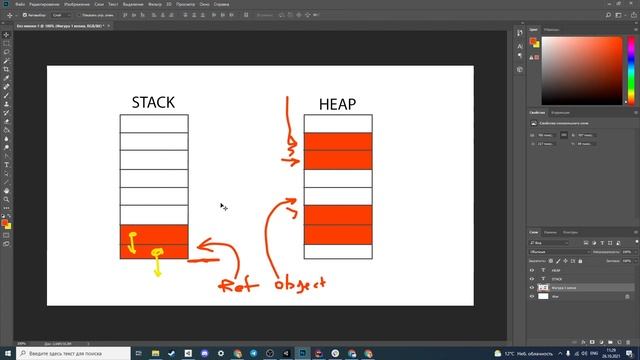Select the Paint Bucket tool

tap(6, 130)
